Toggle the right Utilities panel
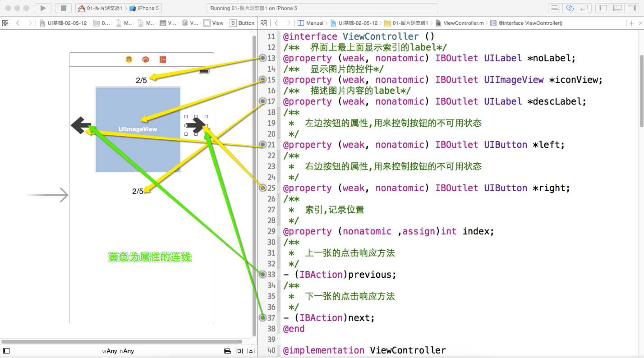Screen dimensions: 644x358 632,8
